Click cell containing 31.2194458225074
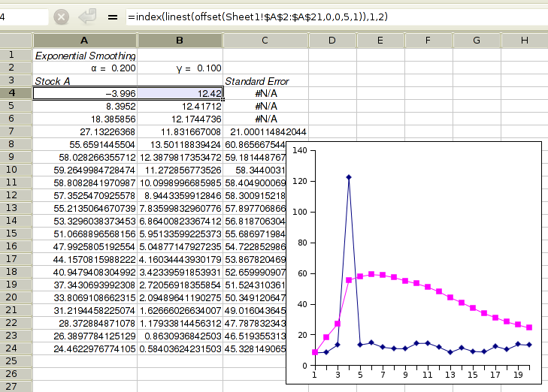The width and height of the screenshot is (548, 392). tap(85, 310)
